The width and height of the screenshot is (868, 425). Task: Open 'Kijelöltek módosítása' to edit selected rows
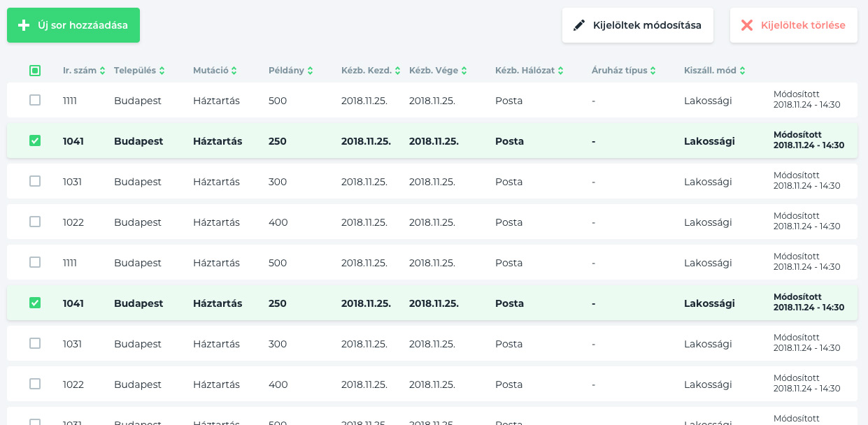click(x=637, y=25)
